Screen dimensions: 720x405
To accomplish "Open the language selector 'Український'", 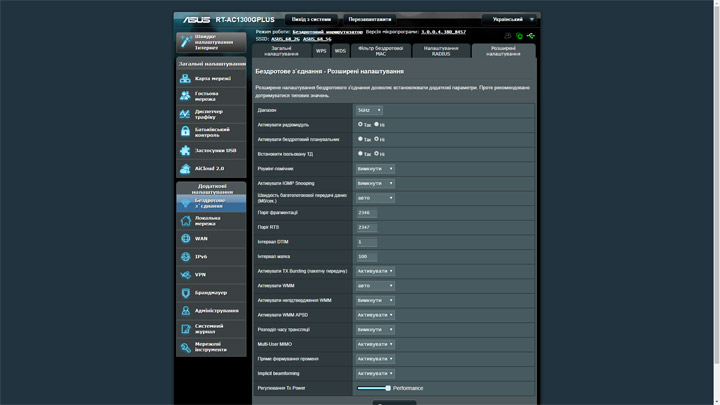I will pos(509,19).
